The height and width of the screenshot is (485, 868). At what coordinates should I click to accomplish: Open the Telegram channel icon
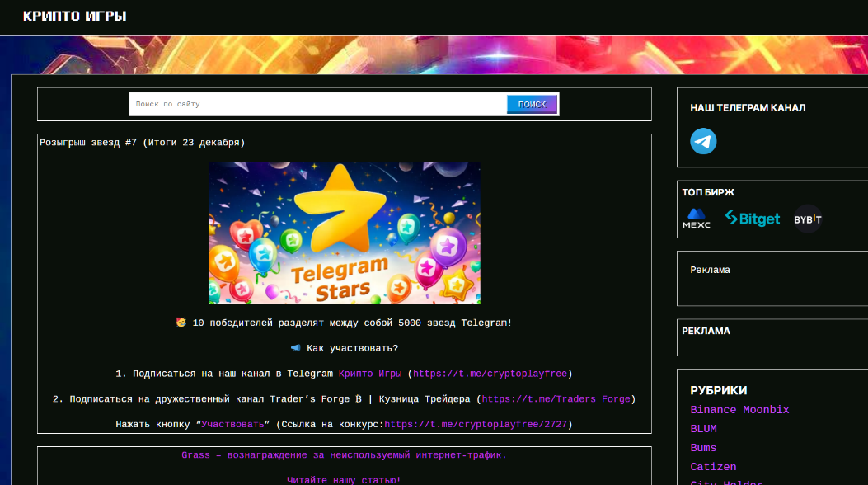tap(703, 141)
